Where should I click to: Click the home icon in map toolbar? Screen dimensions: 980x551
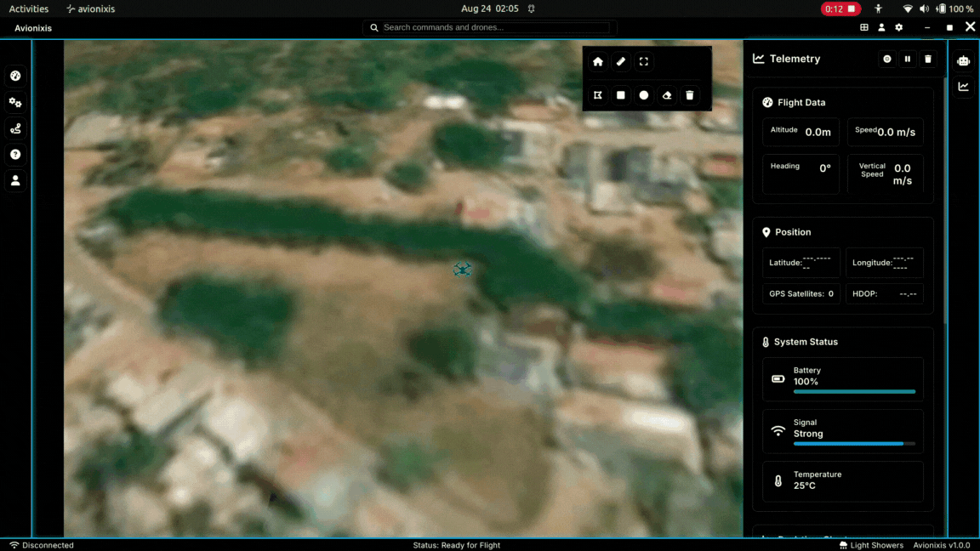tap(598, 61)
